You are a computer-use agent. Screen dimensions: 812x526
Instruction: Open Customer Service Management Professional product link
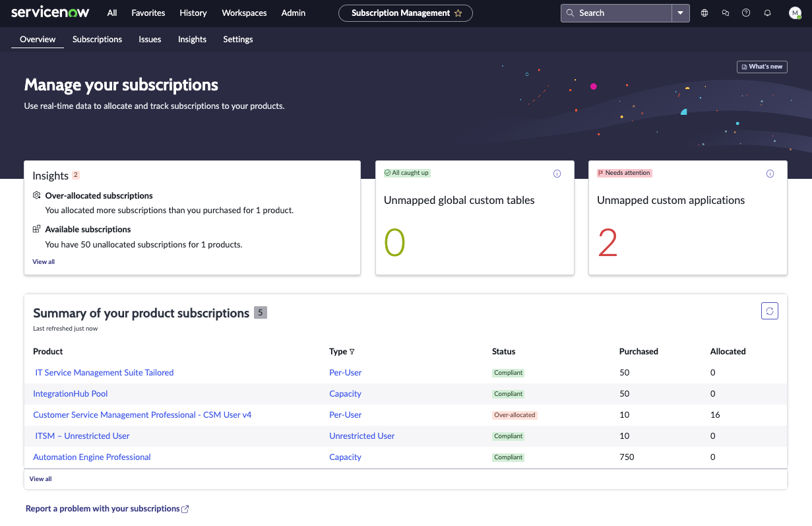tap(142, 415)
